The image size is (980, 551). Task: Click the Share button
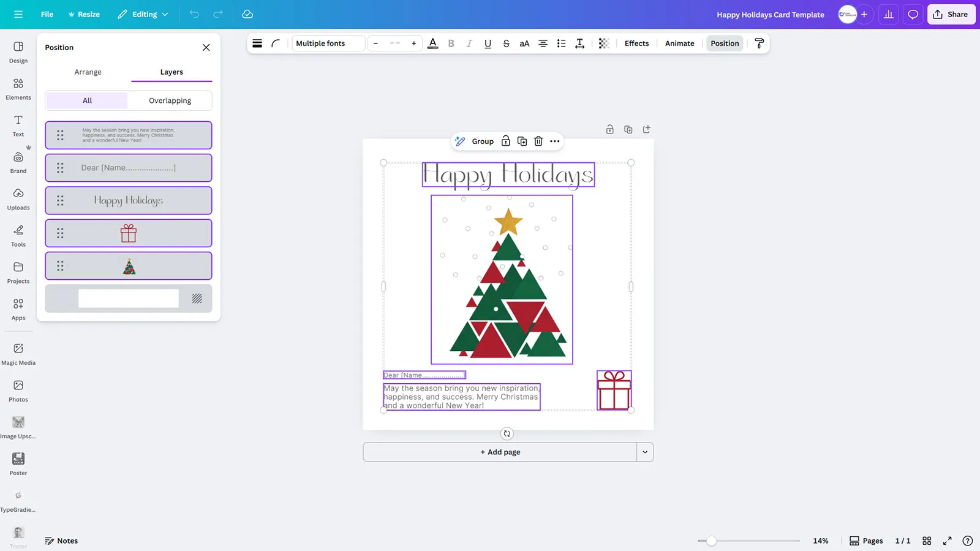(951, 14)
